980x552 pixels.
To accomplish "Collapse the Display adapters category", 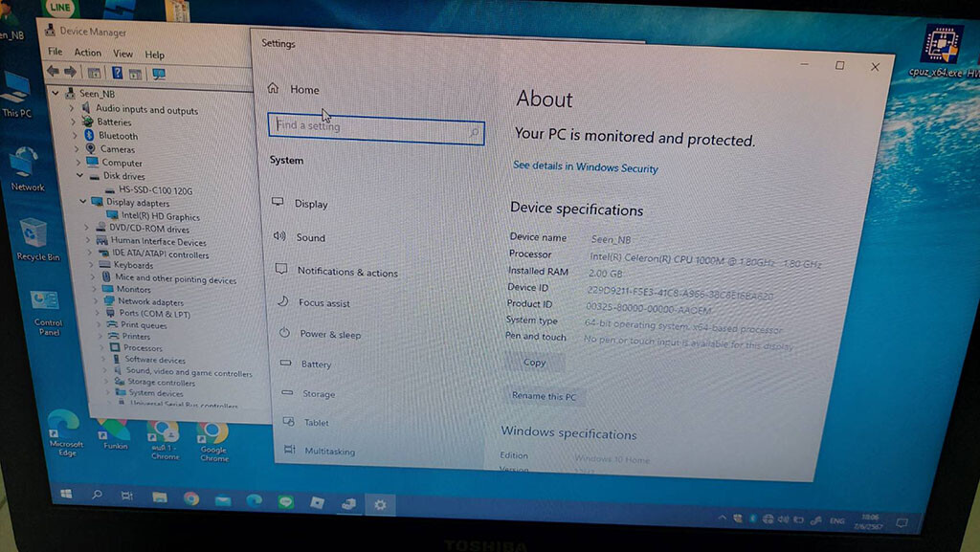I will coord(83,202).
